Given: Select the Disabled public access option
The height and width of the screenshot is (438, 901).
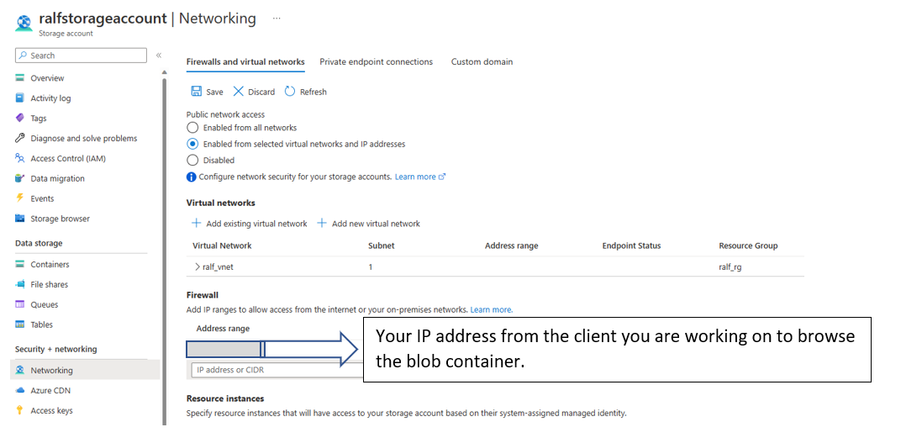Looking at the screenshot, I should 192,160.
